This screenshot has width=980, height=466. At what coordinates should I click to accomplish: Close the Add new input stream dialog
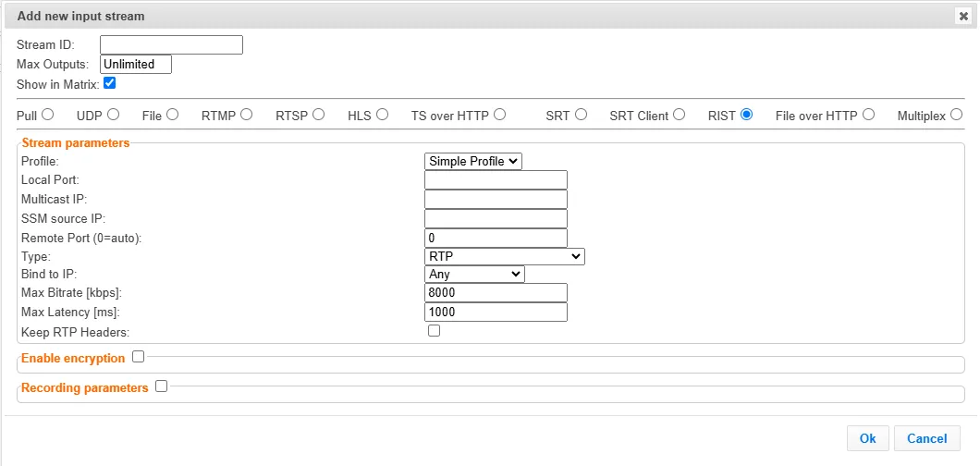[x=963, y=17]
